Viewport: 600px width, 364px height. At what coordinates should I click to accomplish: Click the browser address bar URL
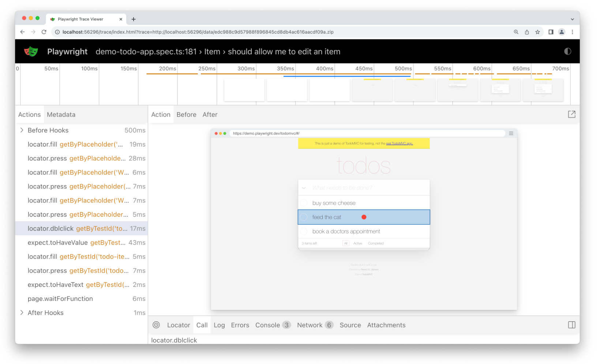[x=198, y=32]
